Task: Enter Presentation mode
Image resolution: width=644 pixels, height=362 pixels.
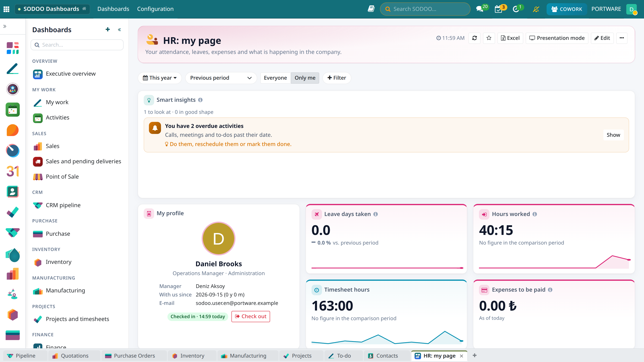Action: [557, 38]
